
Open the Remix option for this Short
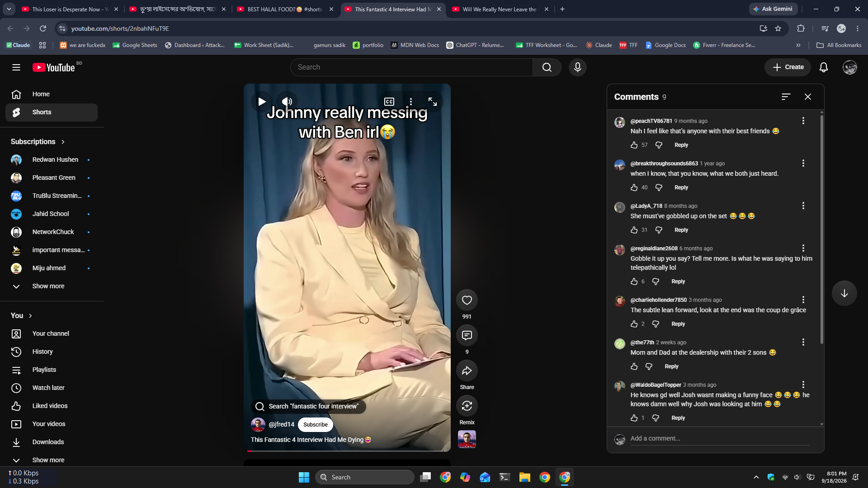tap(467, 406)
